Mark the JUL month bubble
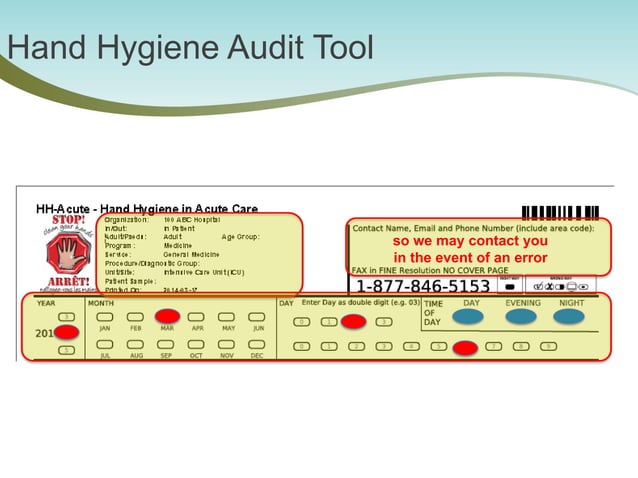 (105, 345)
